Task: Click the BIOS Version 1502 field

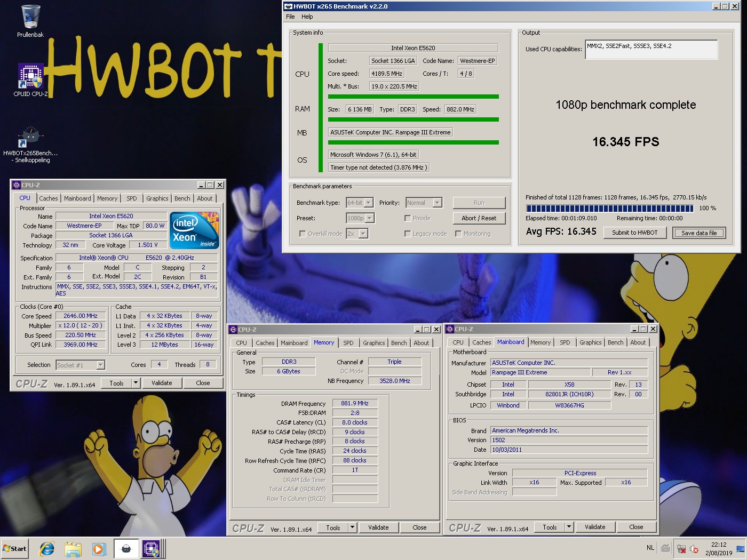Action: (569, 440)
